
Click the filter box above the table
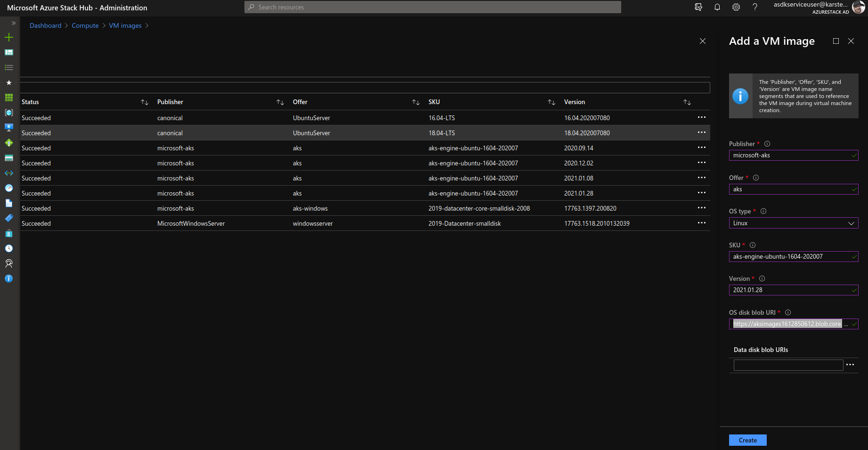tap(365, 87)
